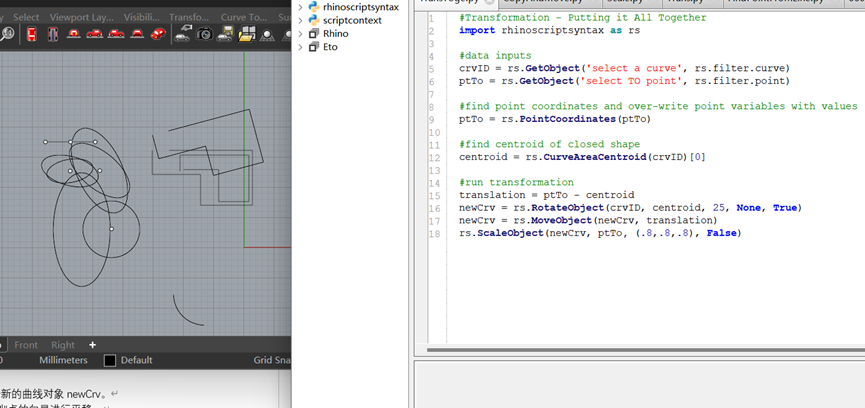Click the '#data inputs' comment
Image resolution: width=865 pixels, height=408 pixels.
495,56
